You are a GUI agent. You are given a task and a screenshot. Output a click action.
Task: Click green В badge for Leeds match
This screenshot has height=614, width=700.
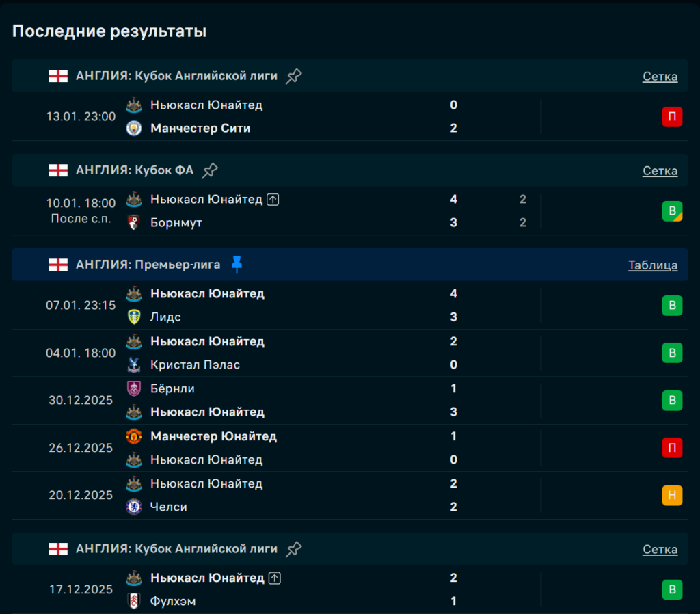672,306
